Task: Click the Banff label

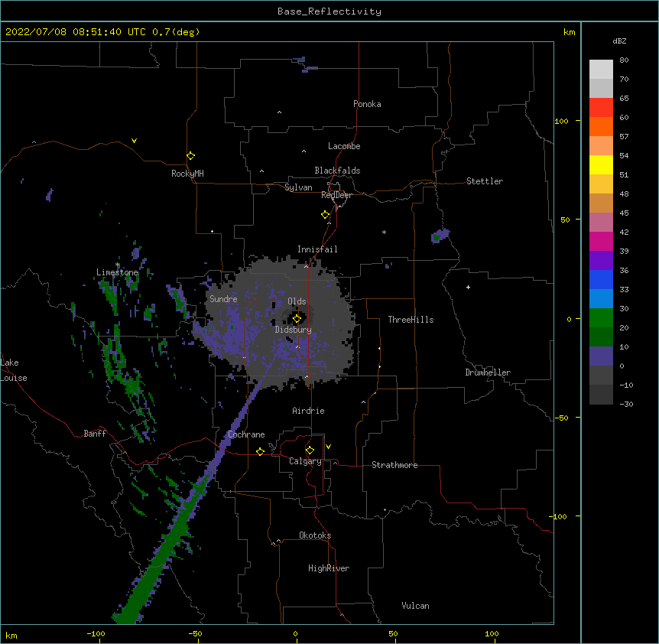Action: [x=95, y=434]
